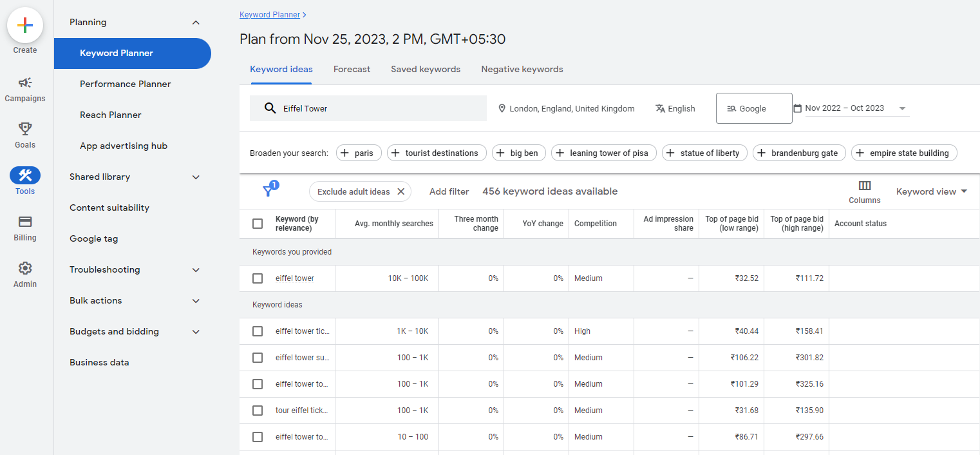This screenshot has height=455, width=980.
Task: Check the eiffel tower keyword row
Action: click(258, 278)
